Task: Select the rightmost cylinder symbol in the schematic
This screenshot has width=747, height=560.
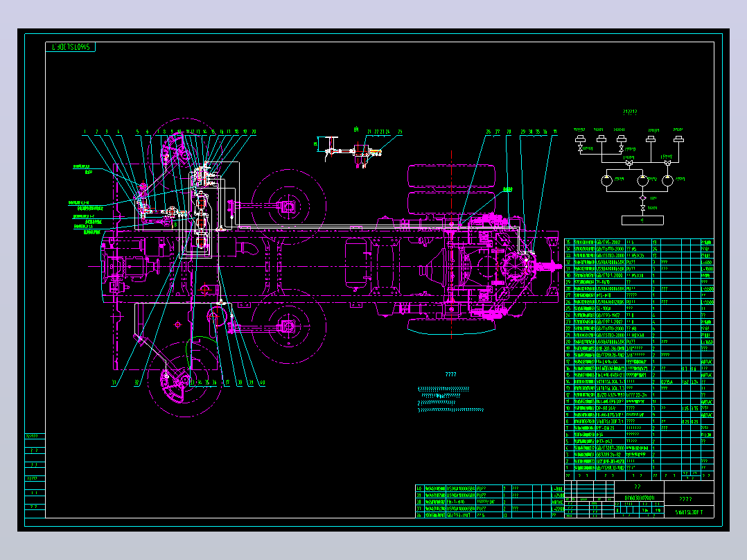Action: (679, 139)
